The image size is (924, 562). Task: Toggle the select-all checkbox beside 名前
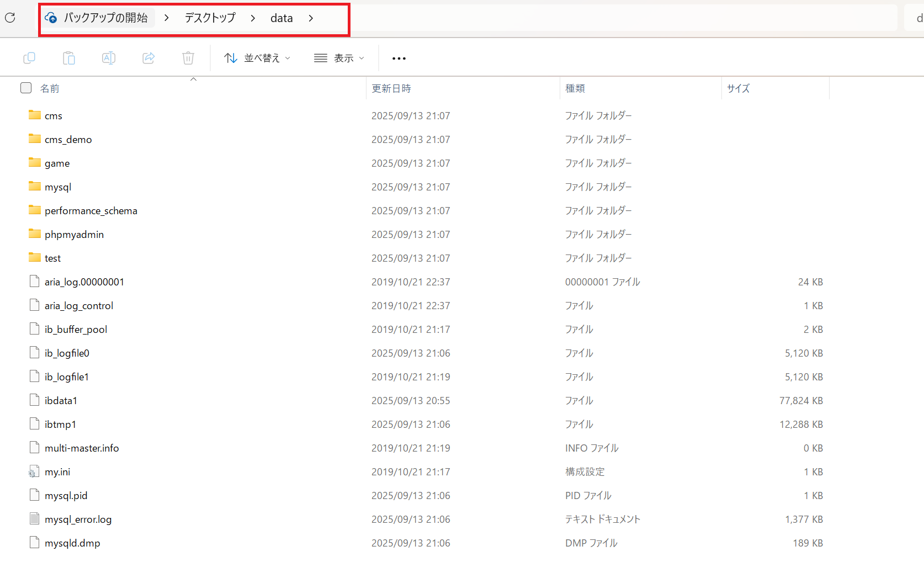tap(26, 88)
